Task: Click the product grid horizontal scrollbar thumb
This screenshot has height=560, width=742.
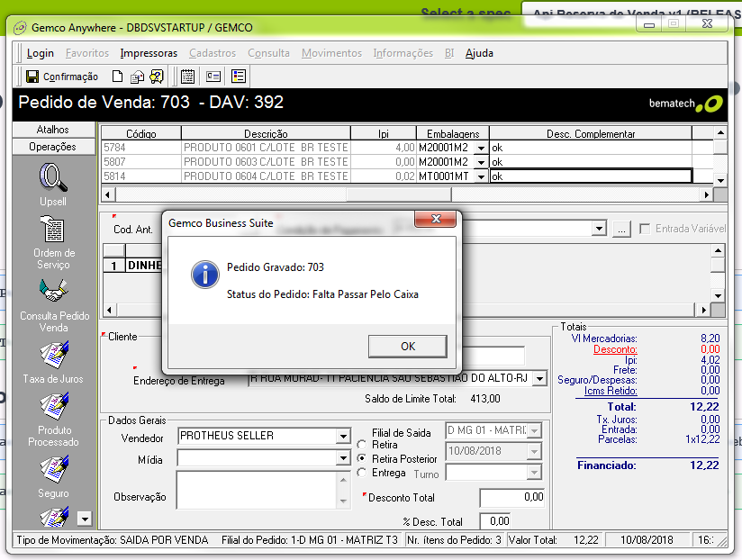Action: (x=399, y=194)
